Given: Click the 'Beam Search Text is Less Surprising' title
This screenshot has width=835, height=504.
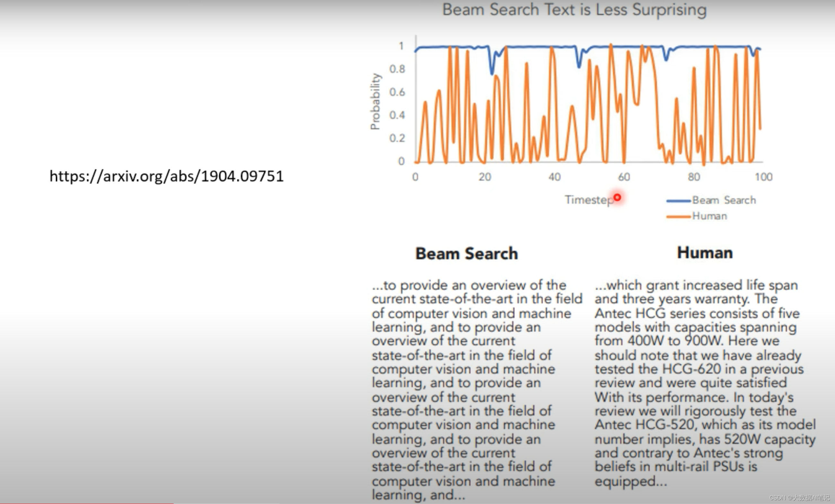Looking at the screenshot, I should [575, 10].
